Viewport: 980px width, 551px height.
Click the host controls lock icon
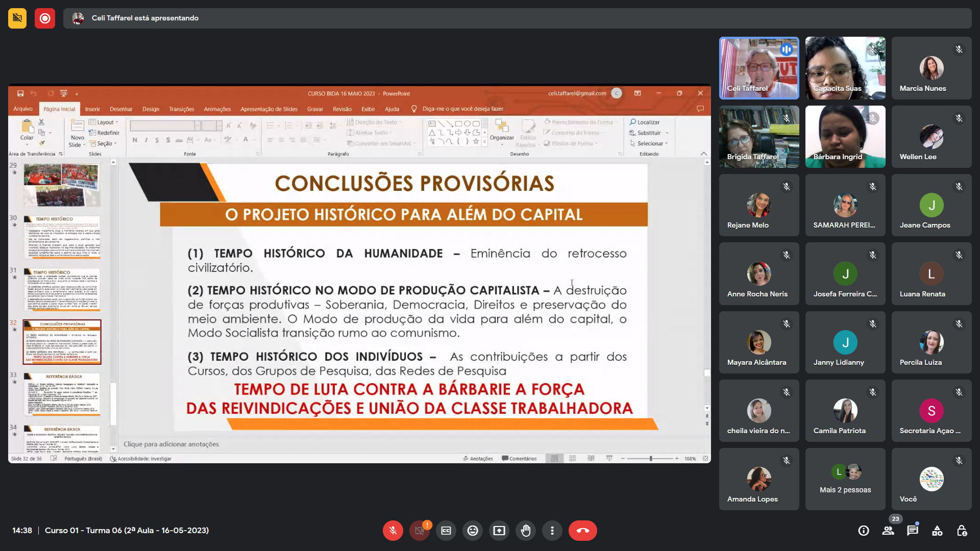point(962,531)
